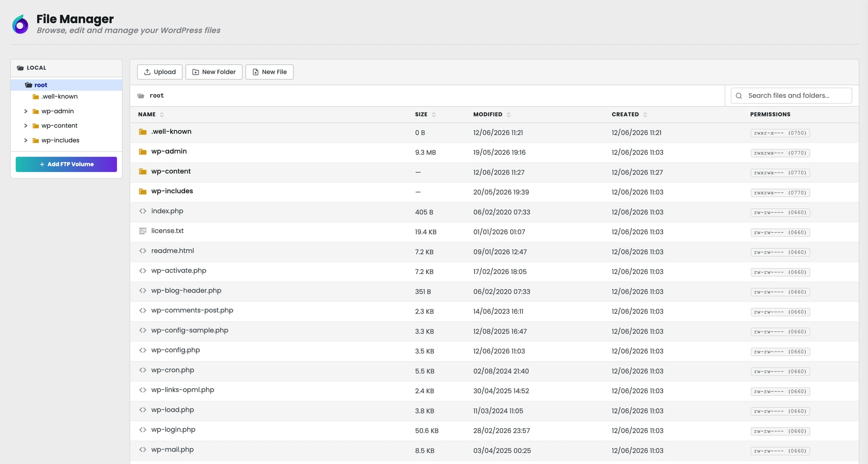
Task: Click the code icon beside wp-login.php
Action: [x=143, y=429]
